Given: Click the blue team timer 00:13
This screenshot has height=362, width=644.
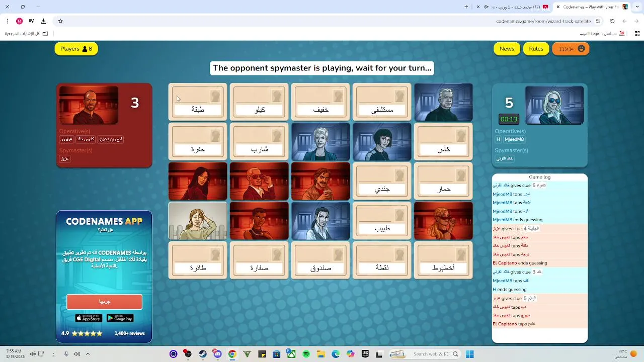Looking at the screenshot, I should [x=509, y=119].
